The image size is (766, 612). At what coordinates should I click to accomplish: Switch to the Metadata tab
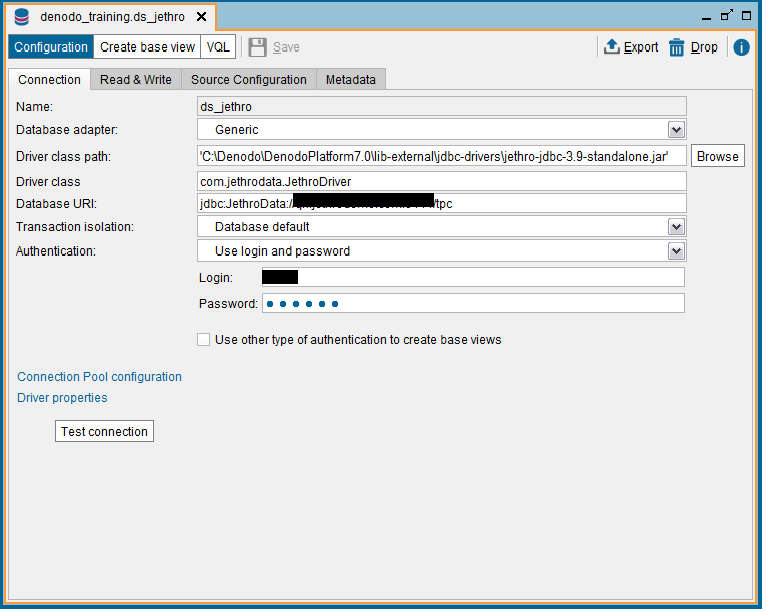click(351, 80)
